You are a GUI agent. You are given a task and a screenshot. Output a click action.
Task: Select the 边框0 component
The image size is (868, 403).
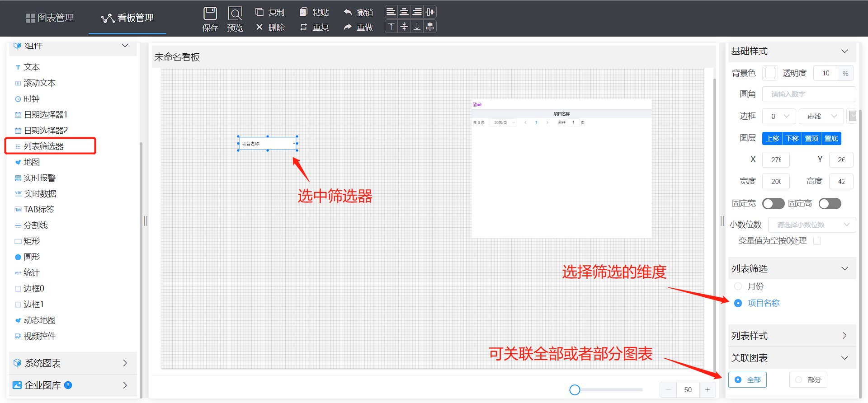(x=29, y=289)
